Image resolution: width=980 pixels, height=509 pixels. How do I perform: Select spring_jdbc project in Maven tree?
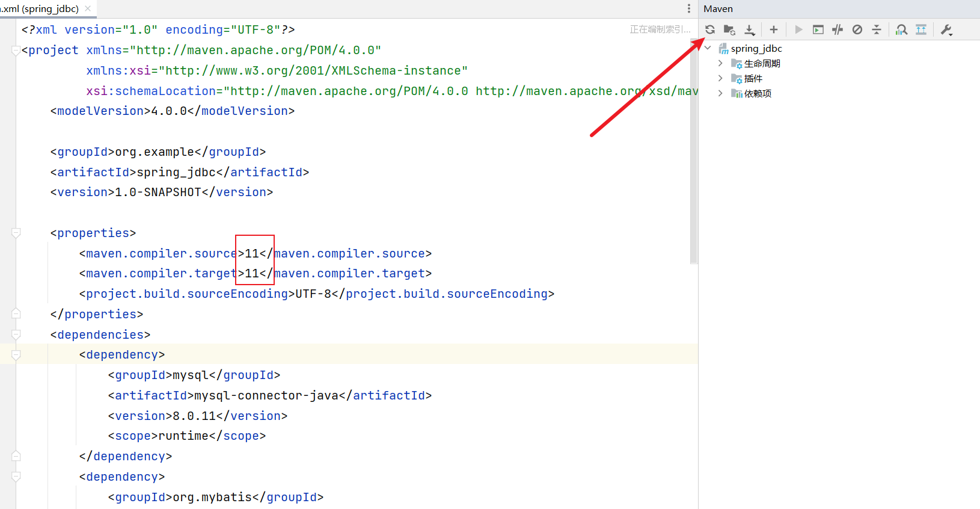click(756, 48)
